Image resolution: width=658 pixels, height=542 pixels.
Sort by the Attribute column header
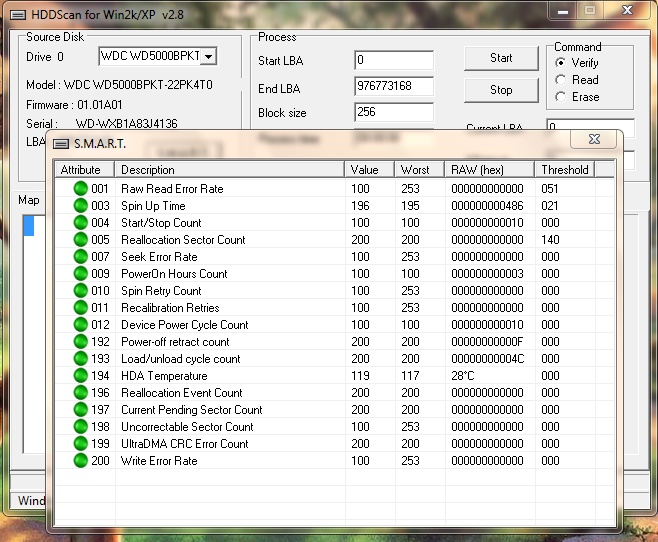click(x=84, y=169)
